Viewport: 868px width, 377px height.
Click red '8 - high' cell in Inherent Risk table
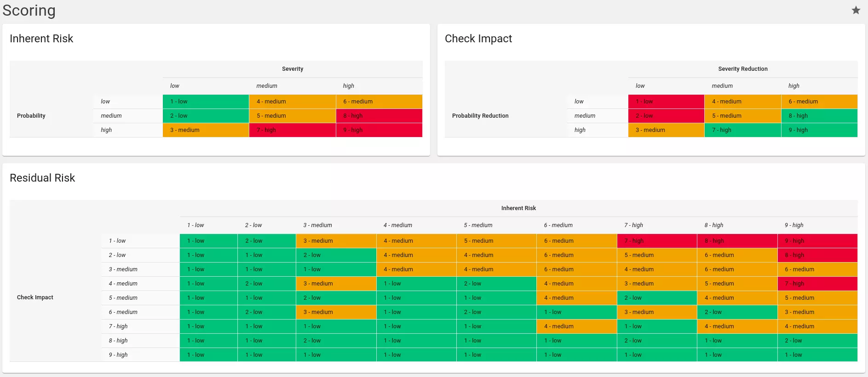click(379, 116)
